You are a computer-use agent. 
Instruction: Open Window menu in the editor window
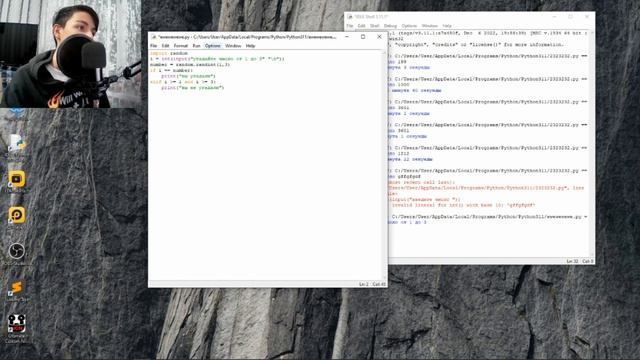[233, 46]
